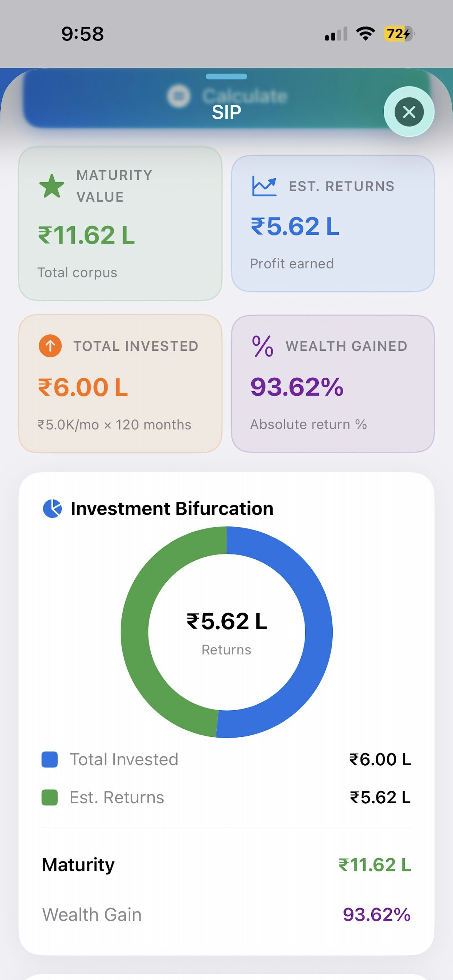
Task: Tap the ₹5.62 L value in Est. Returns card
Action: (295, 226)
